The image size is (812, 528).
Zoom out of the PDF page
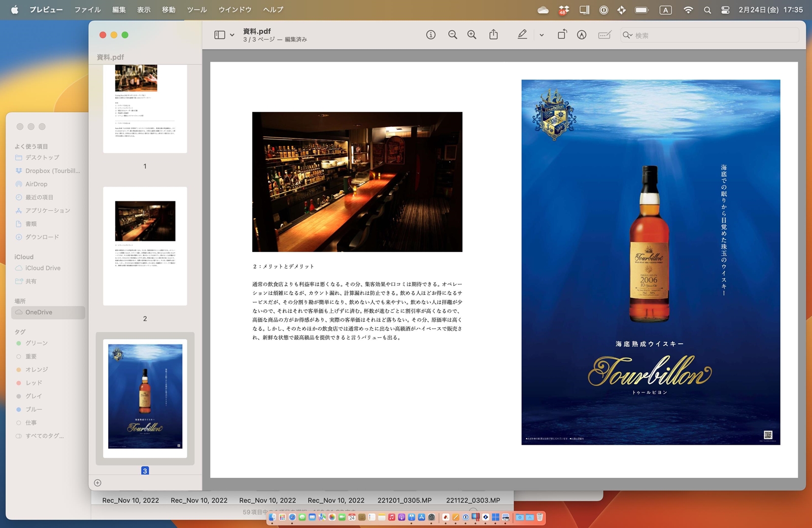(x=452, y=34)
